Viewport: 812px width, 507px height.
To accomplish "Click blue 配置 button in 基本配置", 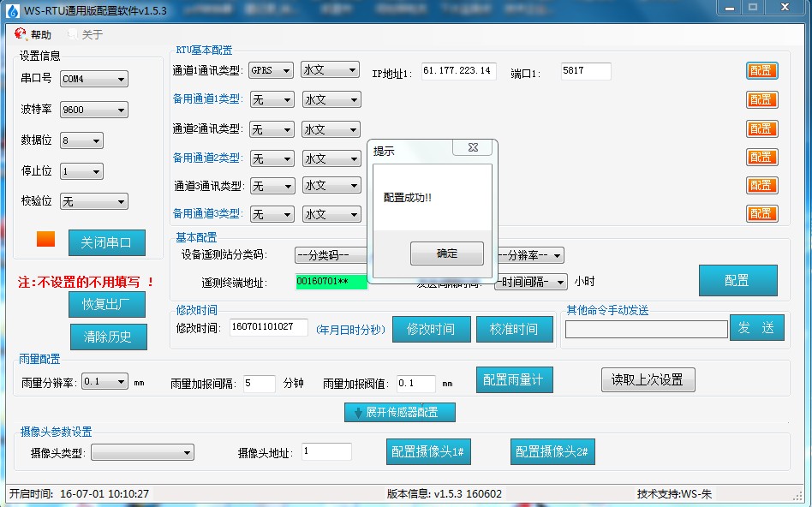I will click(x=738, y=280).
